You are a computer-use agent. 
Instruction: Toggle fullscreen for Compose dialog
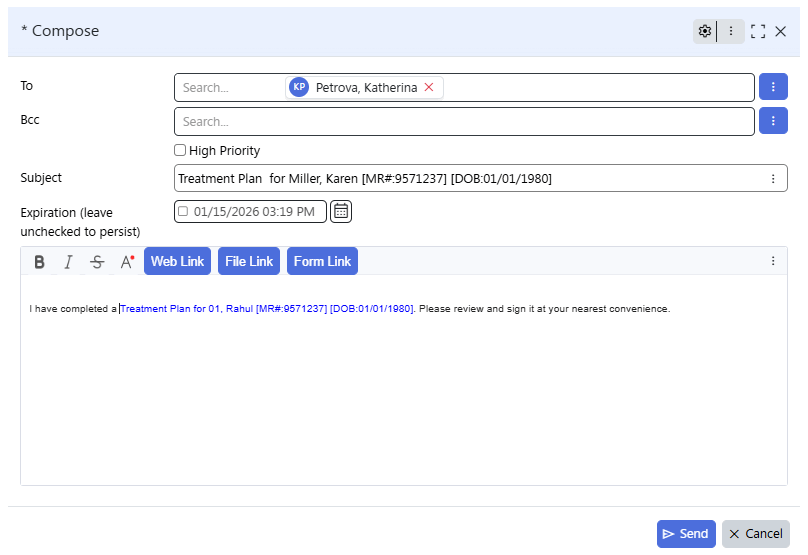tap(758, 31)
